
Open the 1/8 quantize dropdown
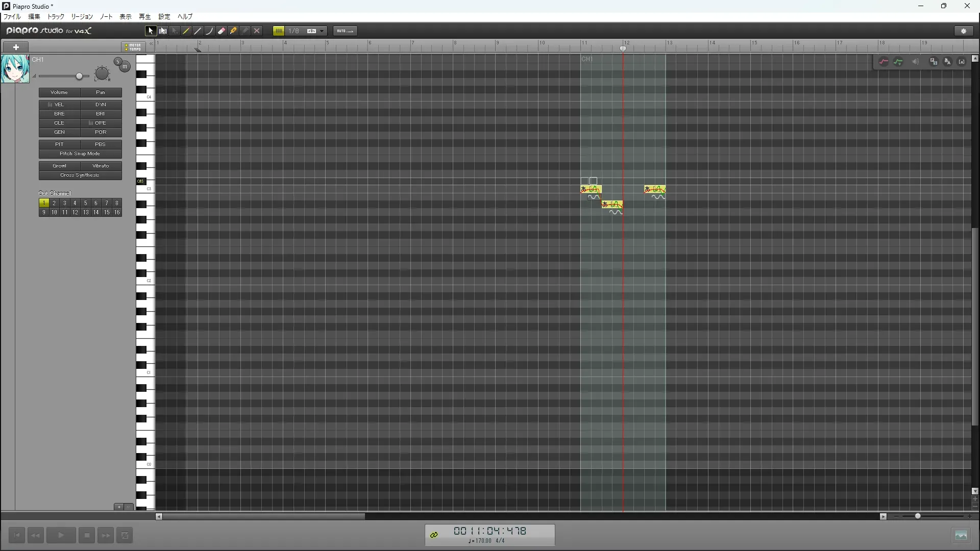point(322,31)
